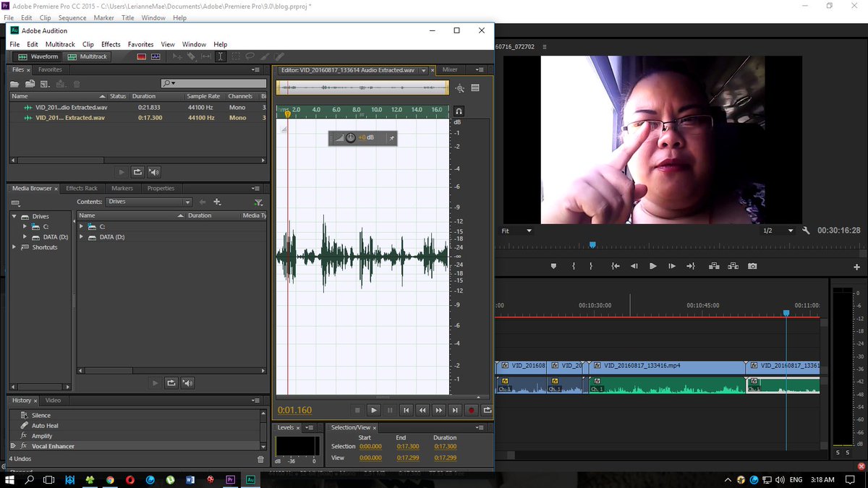The height and width of the screenshot is (488, 868).
Task: Switch to Waveform editor view
Action: 38,56
